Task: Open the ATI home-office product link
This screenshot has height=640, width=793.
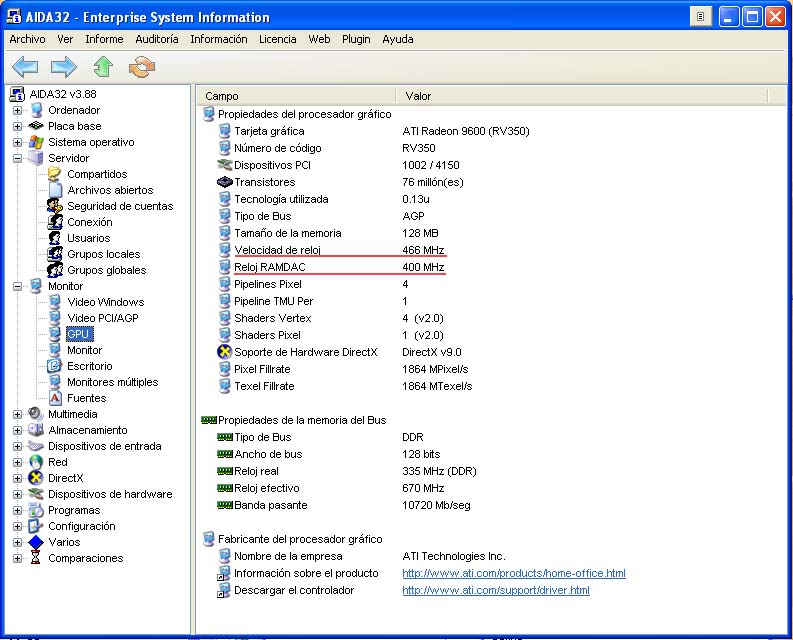Action: coord(513,573)
